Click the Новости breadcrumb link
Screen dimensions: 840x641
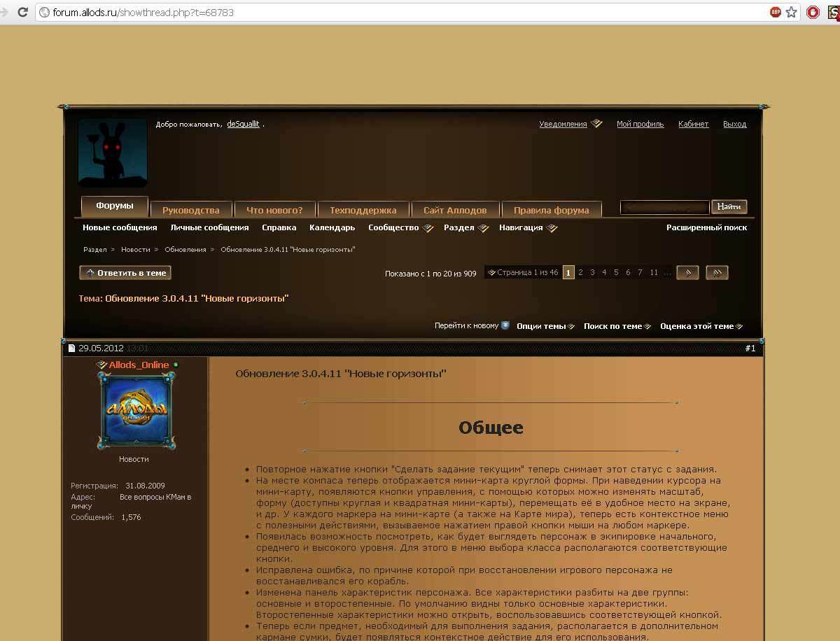[135, 249]
